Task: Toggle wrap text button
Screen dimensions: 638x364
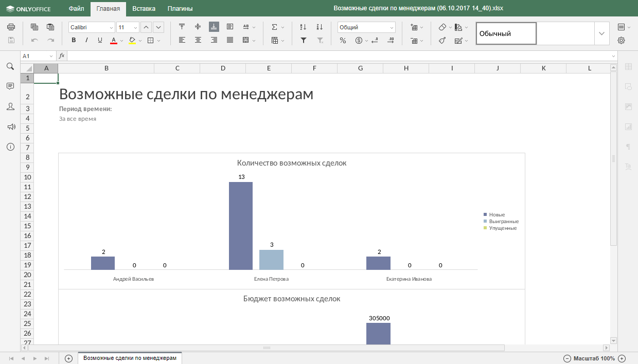Action: (230, 27)
